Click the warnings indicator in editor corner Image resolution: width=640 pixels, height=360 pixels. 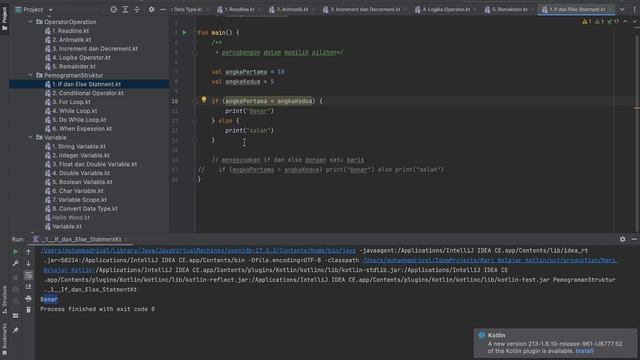[x=600, y=21]
